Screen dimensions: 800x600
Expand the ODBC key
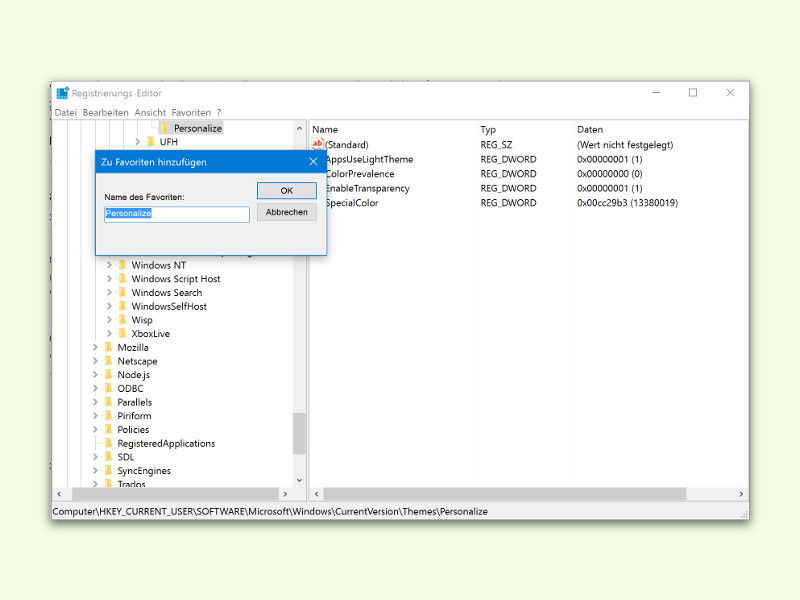(x=95, y=388)
